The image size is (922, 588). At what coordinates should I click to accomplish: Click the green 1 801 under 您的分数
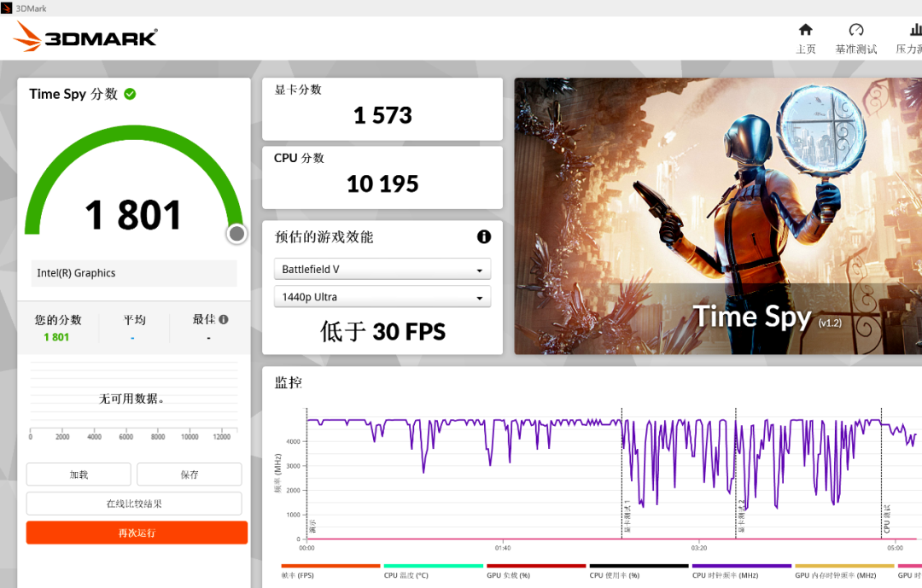pyautogui.click(x=56, y=337)
